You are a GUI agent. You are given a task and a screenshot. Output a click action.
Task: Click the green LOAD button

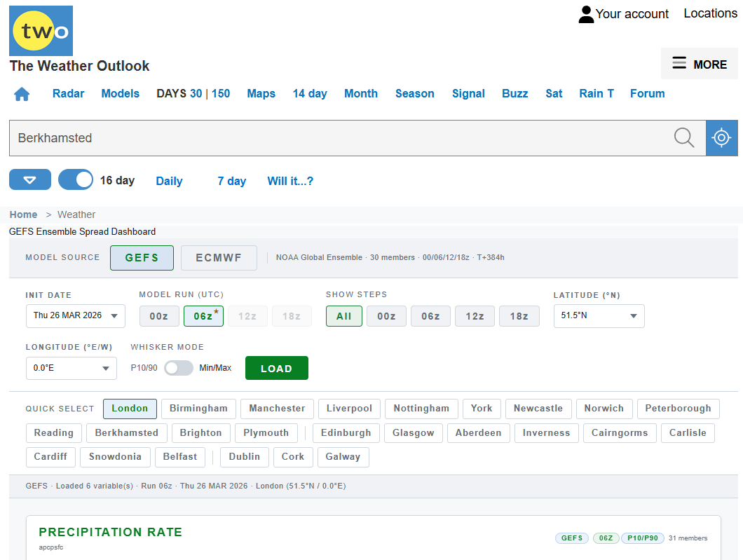pos(277,368)
